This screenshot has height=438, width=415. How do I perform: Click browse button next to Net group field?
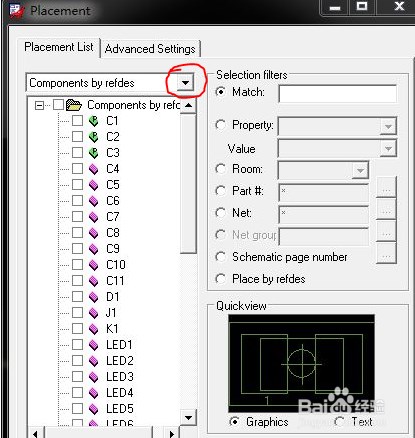pos(386,232)
